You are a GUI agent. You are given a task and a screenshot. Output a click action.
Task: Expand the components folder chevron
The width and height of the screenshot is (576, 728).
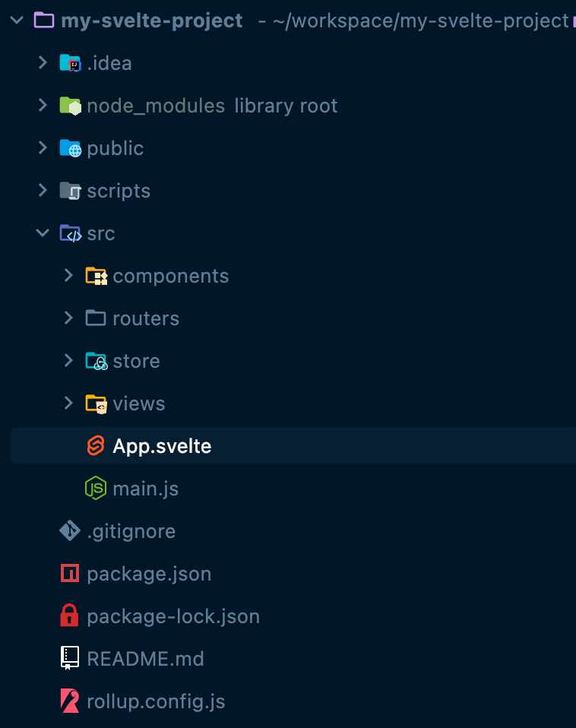pos(68,275)
